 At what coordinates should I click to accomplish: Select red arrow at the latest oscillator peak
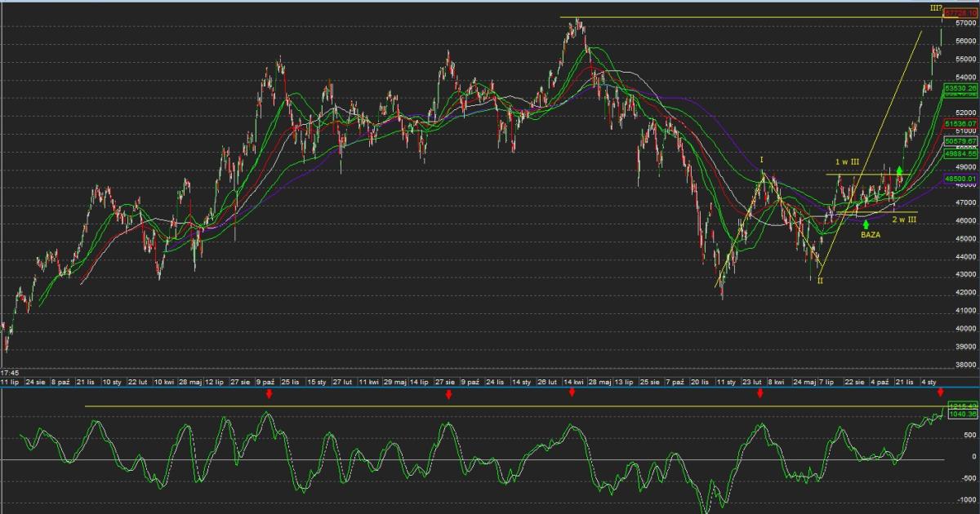[x=941, y=393]
